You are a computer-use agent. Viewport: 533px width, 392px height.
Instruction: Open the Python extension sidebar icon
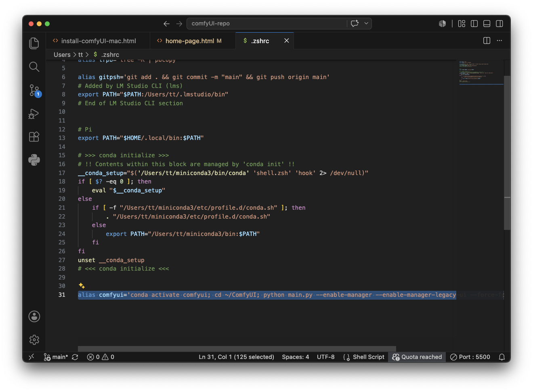pos(34,160)
